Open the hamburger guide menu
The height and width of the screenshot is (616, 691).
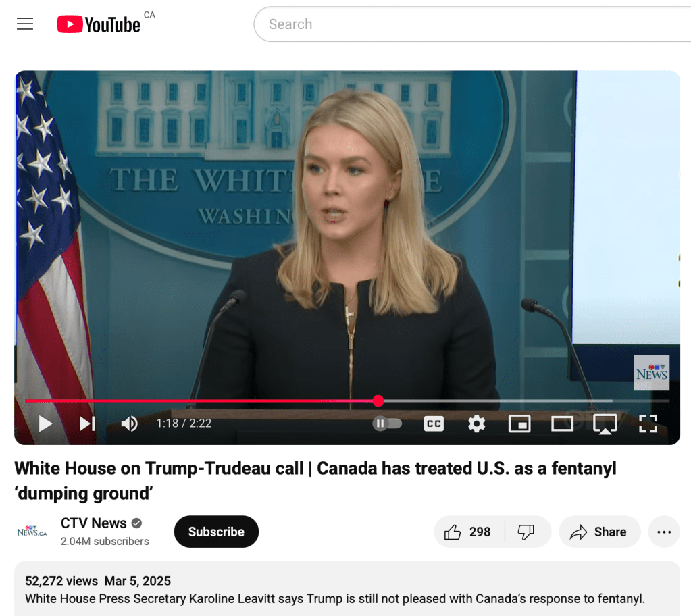[25, 24]
